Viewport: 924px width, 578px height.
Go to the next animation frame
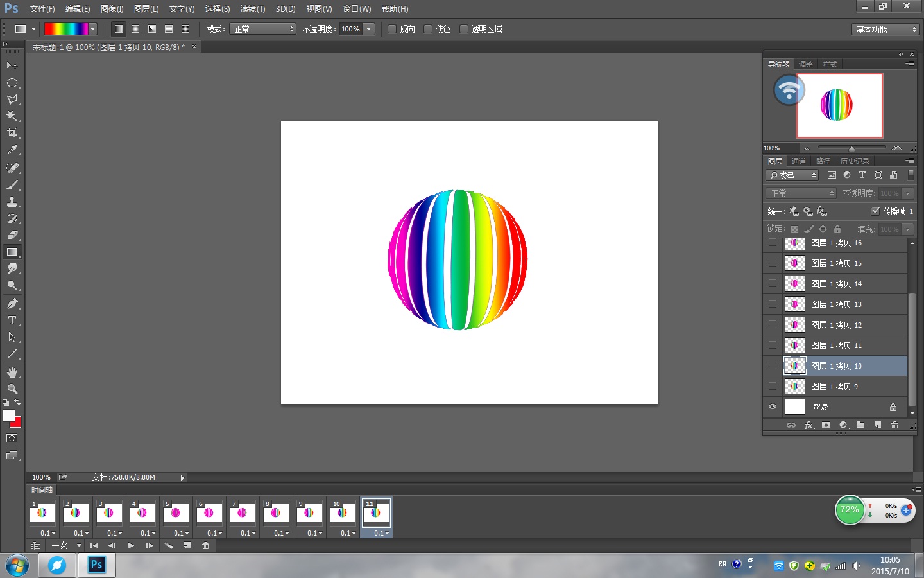150,546
